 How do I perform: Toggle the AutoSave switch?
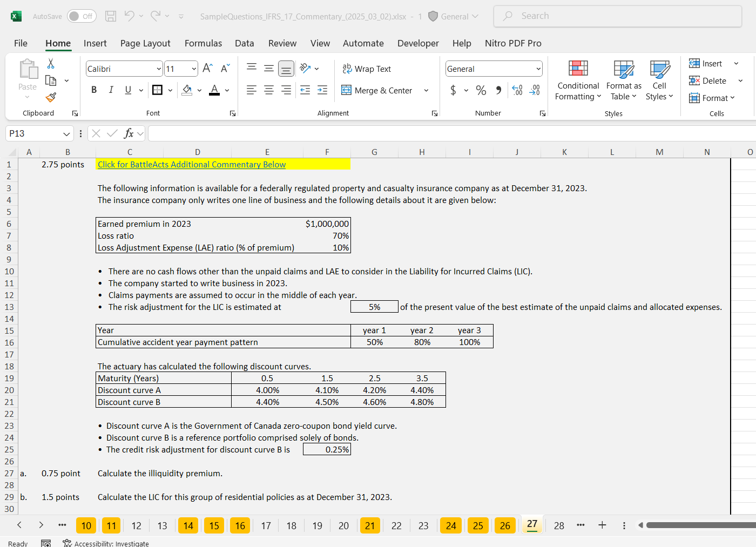tap(82, 16)
